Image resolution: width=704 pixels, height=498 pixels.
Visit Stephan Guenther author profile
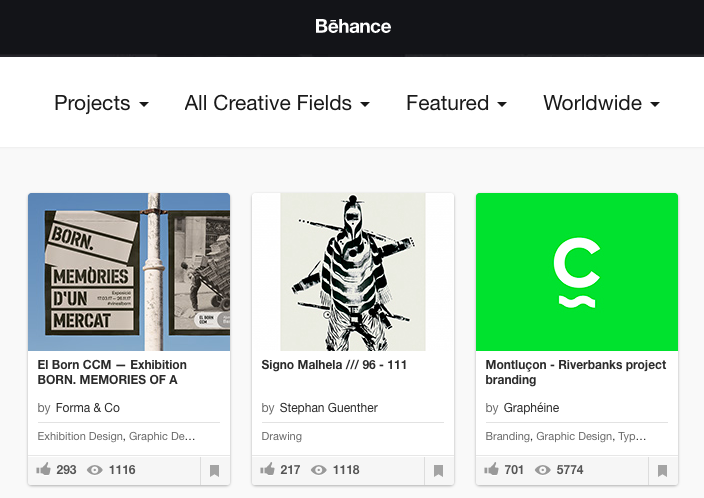(x=328, y=408)
